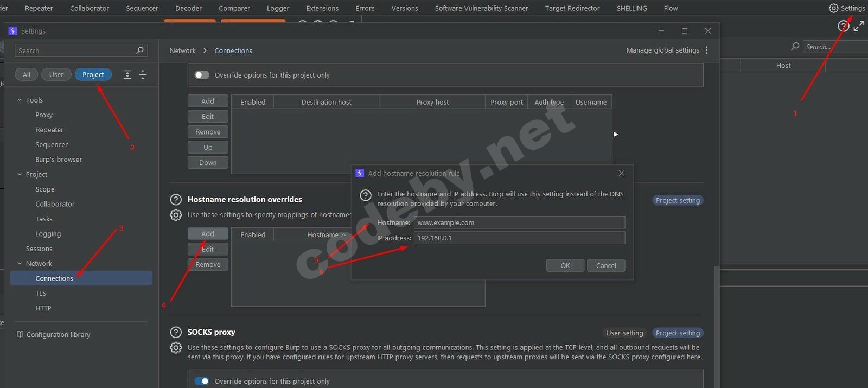Select Connections in the settings tree
868x388 pixels.
(81, 278)
